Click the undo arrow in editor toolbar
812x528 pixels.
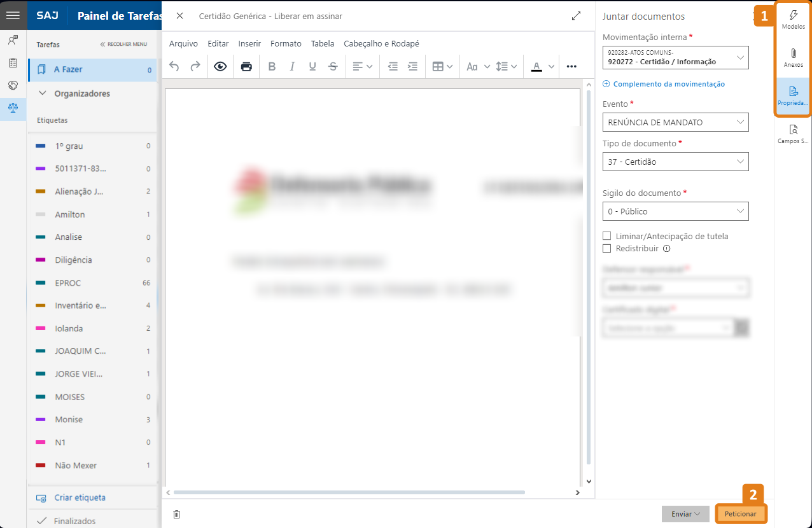click(174, 66)
